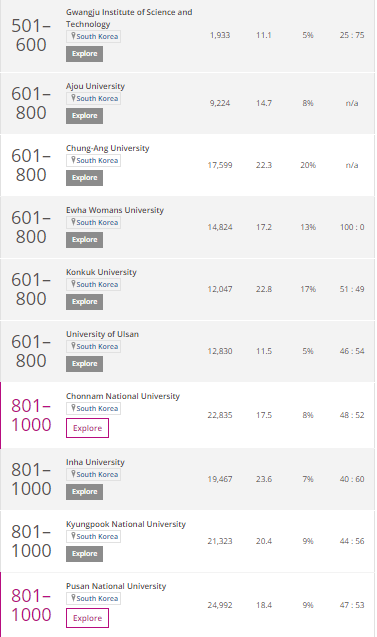Select South Korea tag under University of Ulsan

(93, 347)
